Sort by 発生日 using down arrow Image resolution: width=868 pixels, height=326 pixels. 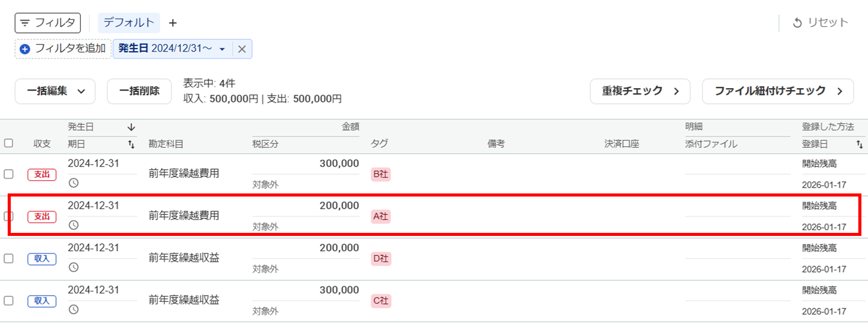(x=131, y=127)
